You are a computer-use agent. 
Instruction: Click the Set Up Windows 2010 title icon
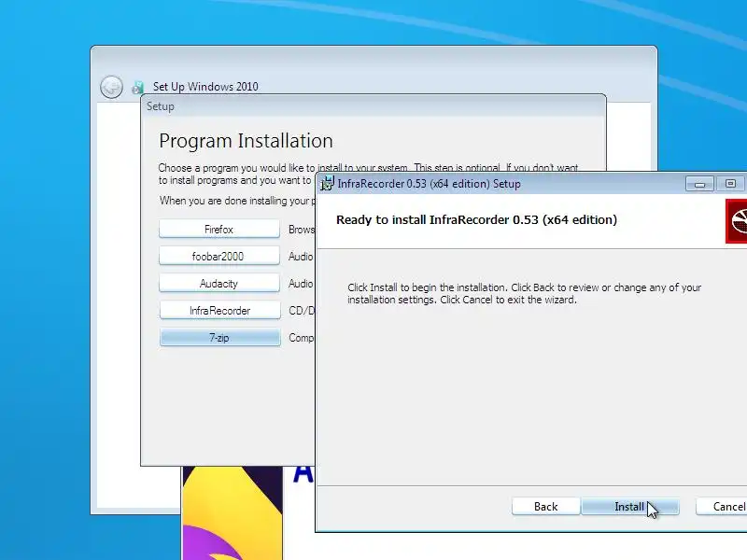tap(138, 87)
